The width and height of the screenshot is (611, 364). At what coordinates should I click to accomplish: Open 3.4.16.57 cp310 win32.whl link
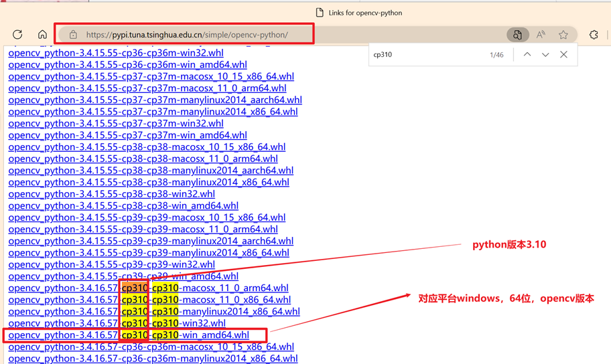tap(117, 323)
